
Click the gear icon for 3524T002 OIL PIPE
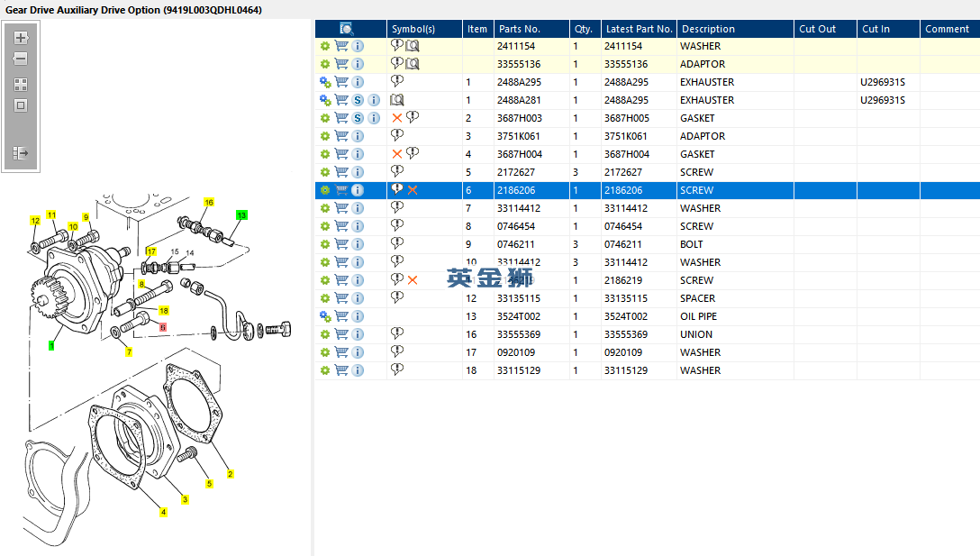325,316
